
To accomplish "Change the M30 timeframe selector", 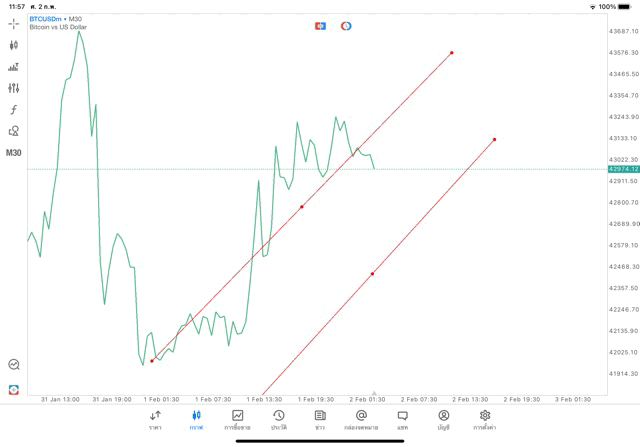I will coord(14,153).
